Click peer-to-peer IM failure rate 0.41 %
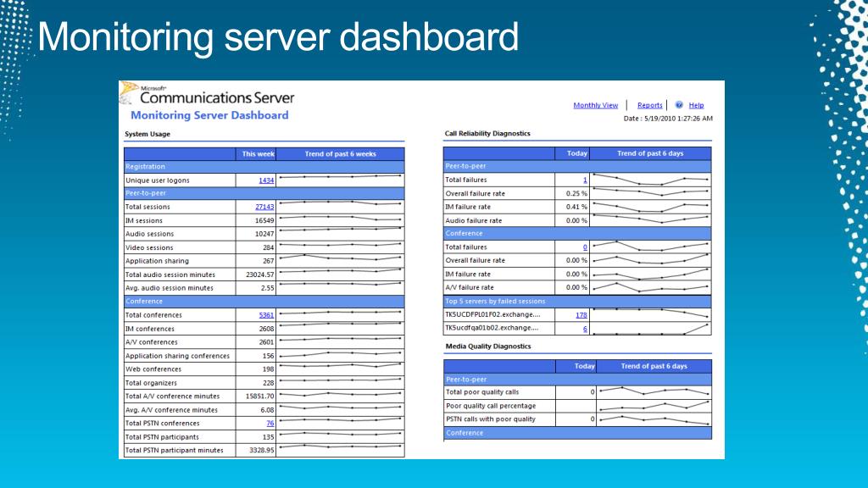This screenshot has width=868, height=488. 576,207
